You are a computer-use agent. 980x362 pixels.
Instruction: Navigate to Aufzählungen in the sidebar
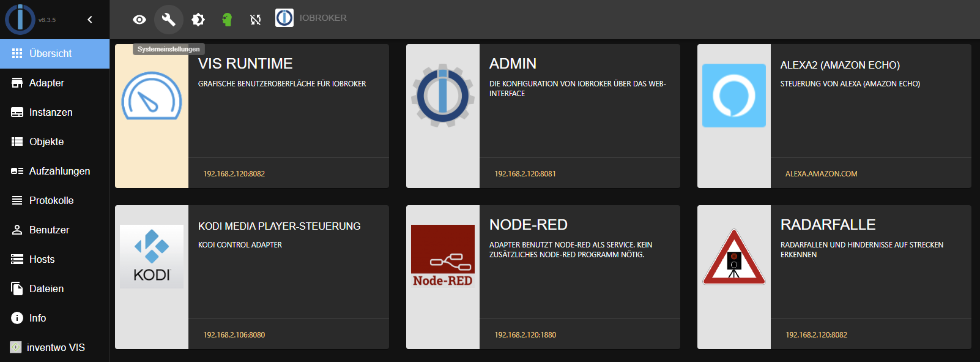pos(55,172)
